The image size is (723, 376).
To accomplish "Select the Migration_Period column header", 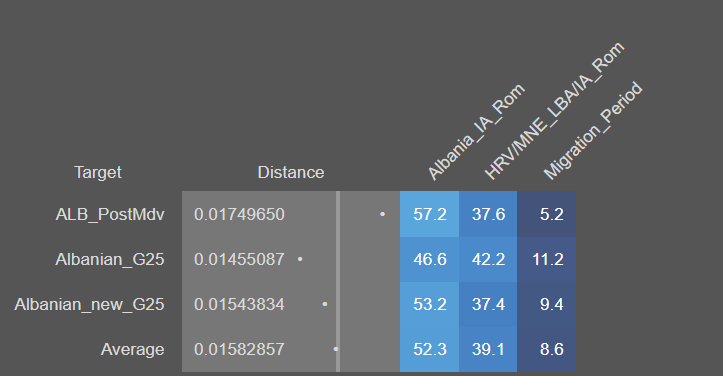I will (593, 131).
